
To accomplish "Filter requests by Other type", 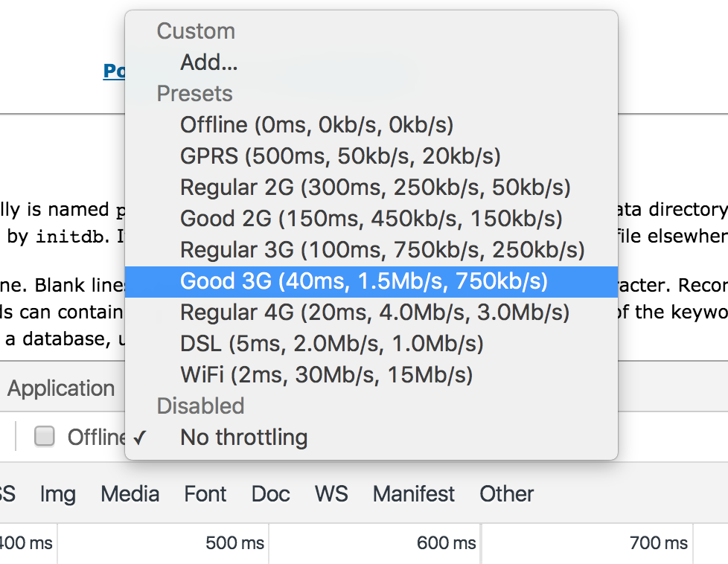I will click(506, 494).
